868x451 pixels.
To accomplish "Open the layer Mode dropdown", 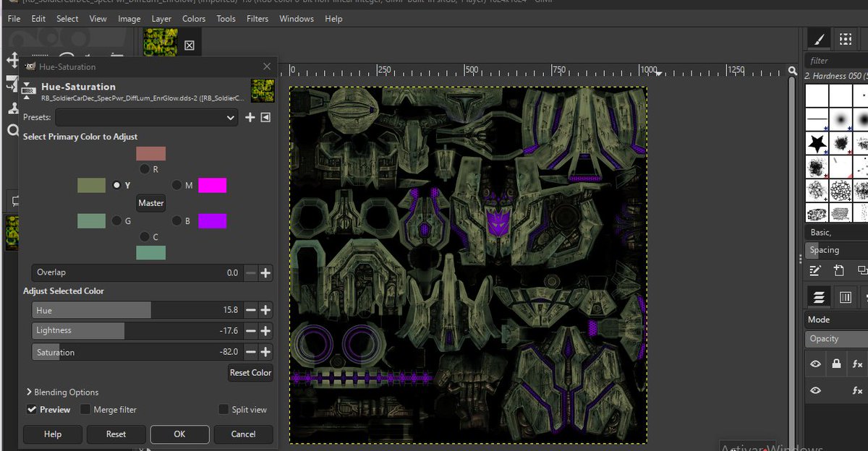I will point(836,319).
